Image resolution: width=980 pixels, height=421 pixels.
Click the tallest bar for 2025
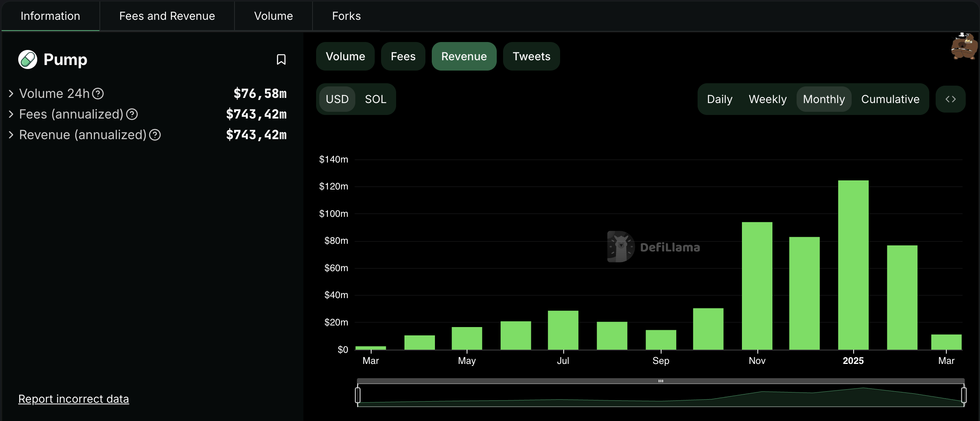tap(853, 265)
